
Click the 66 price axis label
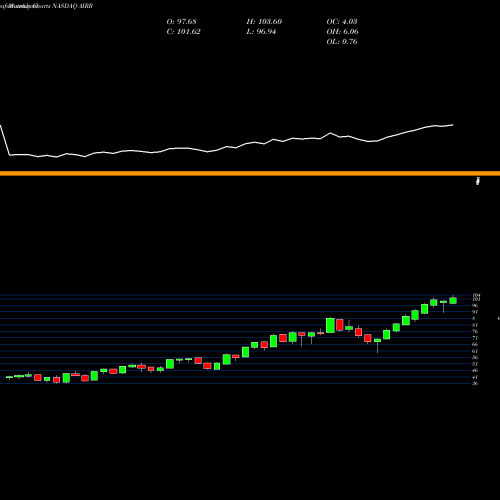tap(475, 344)
